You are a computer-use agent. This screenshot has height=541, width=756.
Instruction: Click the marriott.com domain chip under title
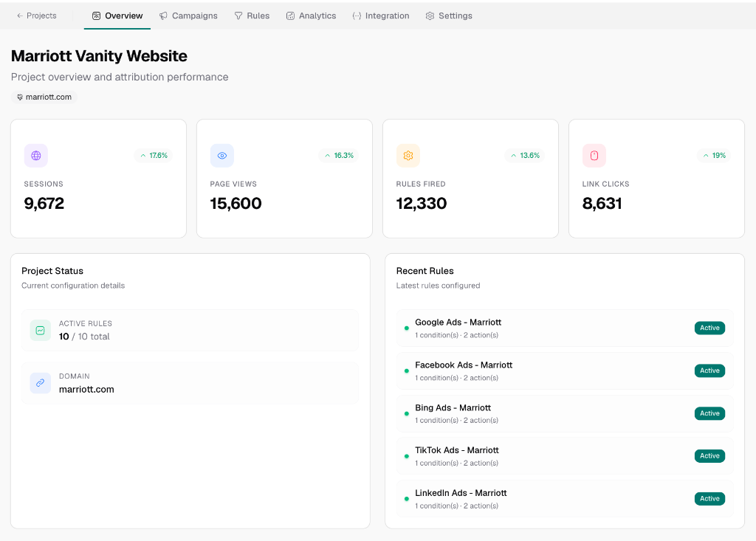click(x=44, y=97)
